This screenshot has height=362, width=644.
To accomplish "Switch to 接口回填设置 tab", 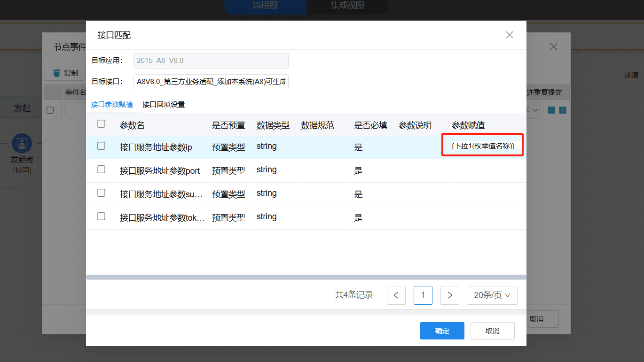I will click(x=164, y=104).
